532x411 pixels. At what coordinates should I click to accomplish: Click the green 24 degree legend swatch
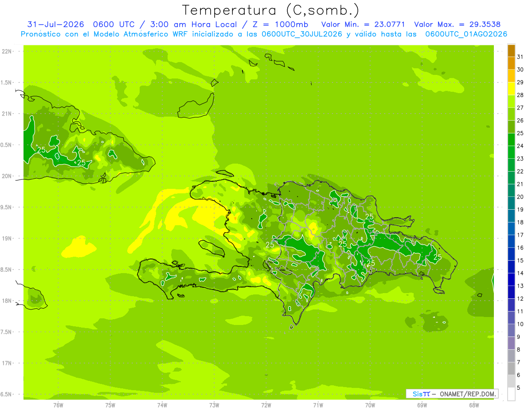(511, 140)
